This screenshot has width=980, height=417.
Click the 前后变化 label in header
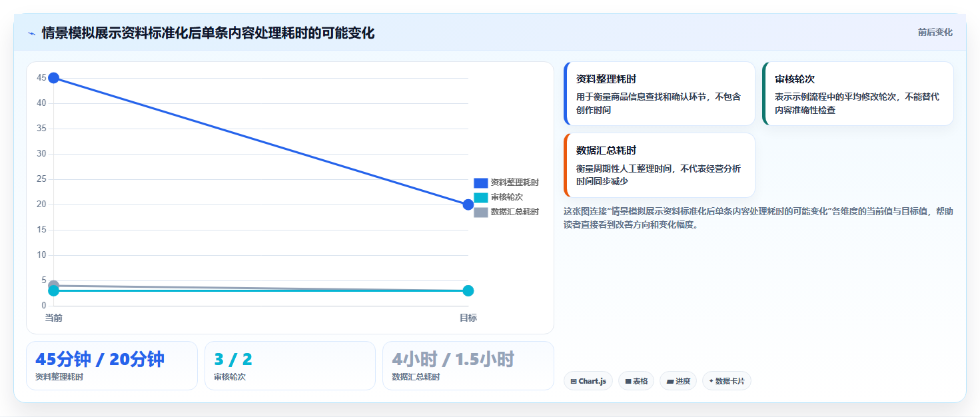(x=935, y=32)
